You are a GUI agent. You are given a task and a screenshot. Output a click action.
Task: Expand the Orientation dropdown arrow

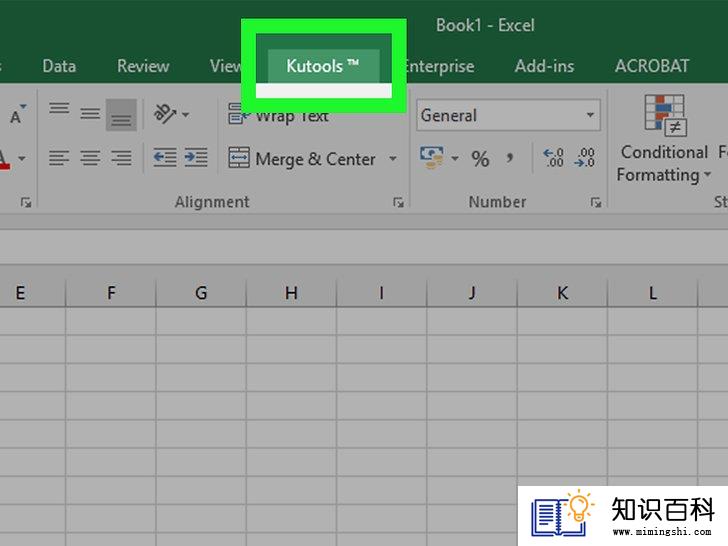pyautogui.click(x=185, y=114)
